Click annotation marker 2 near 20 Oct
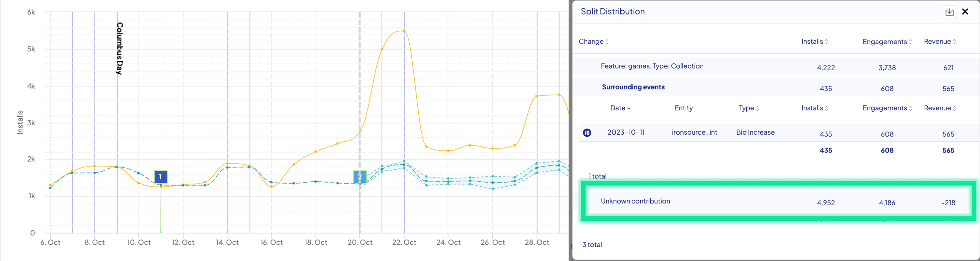Screen dimensions: 980x261 (x=359, y=177)
